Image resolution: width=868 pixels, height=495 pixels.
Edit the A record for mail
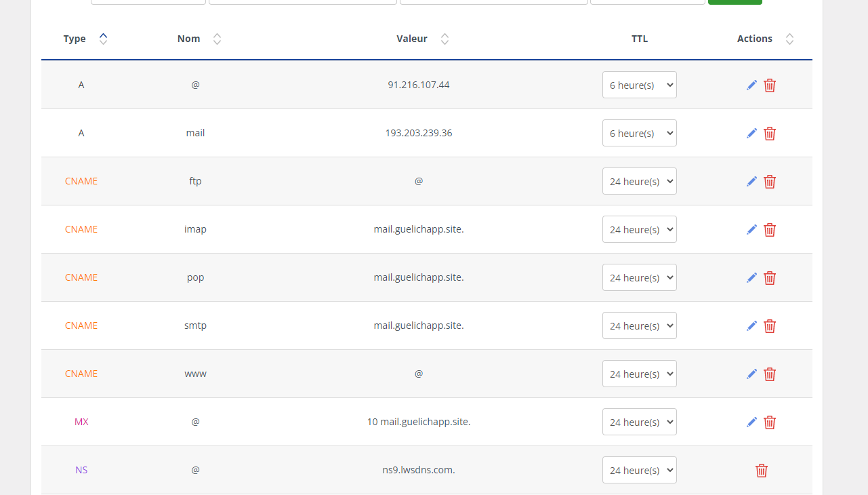coord(751,134)
